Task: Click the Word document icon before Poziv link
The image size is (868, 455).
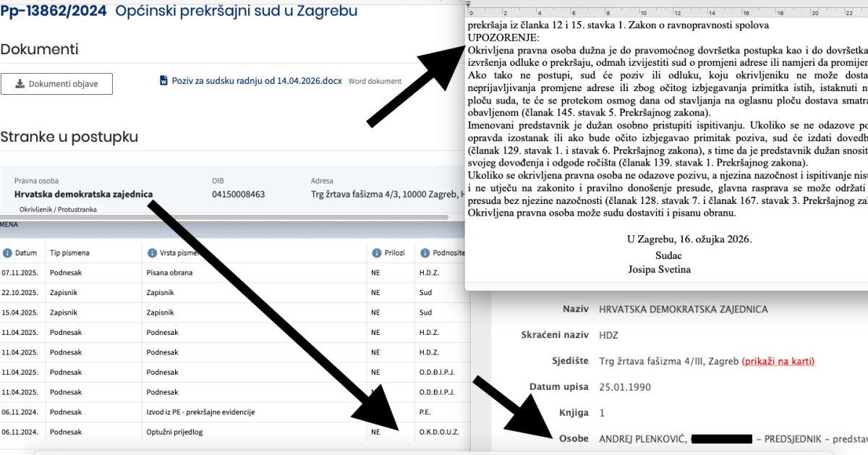Action: (x=163, y=81)
